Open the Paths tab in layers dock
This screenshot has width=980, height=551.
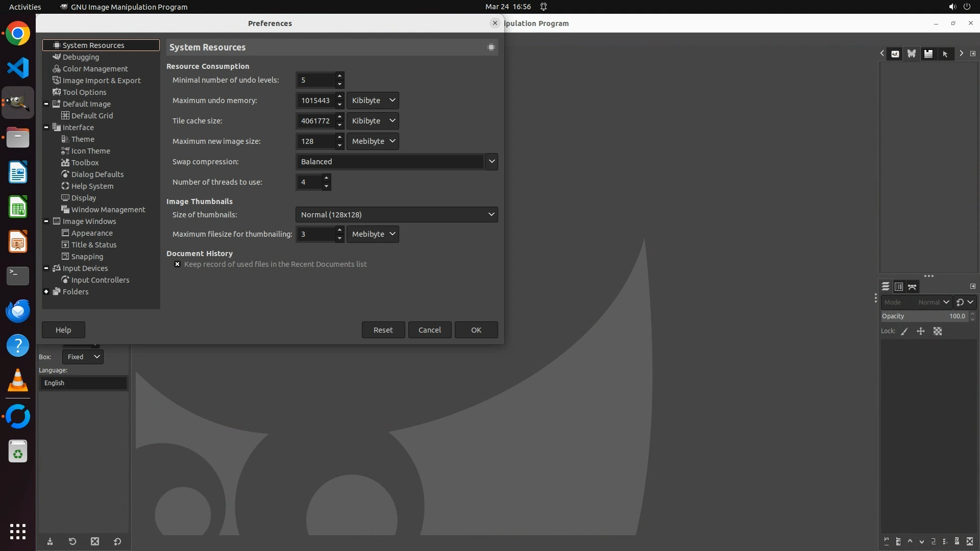(912, 287)
